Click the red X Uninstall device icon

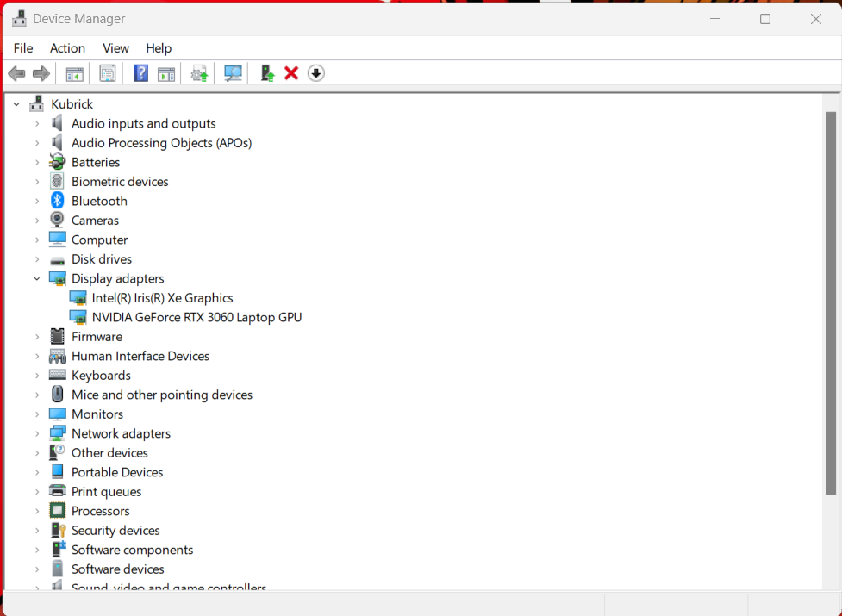coord(291,73)
